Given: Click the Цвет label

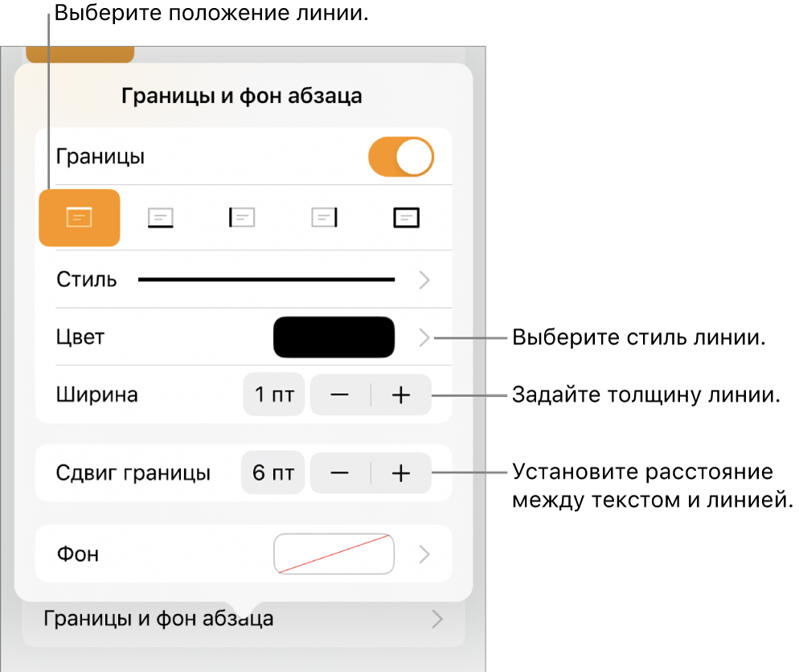Looking at the screenshot, I should click(x=80, y=338).
